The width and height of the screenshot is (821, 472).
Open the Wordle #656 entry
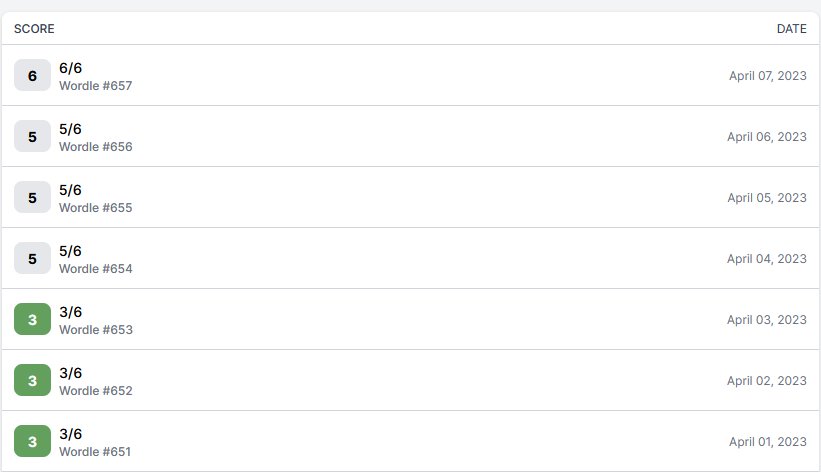[x=410, y=136]
